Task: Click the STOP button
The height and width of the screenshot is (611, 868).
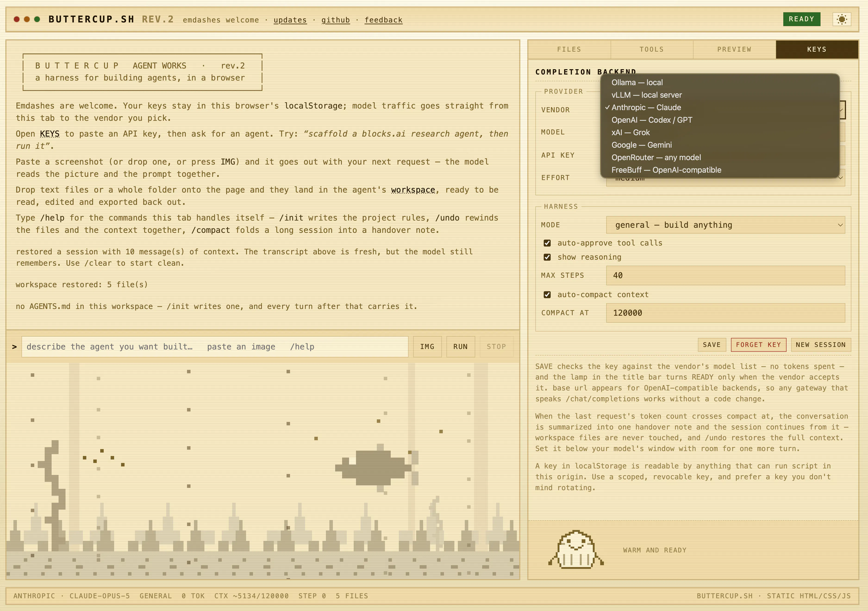Action: pos(496,347)
